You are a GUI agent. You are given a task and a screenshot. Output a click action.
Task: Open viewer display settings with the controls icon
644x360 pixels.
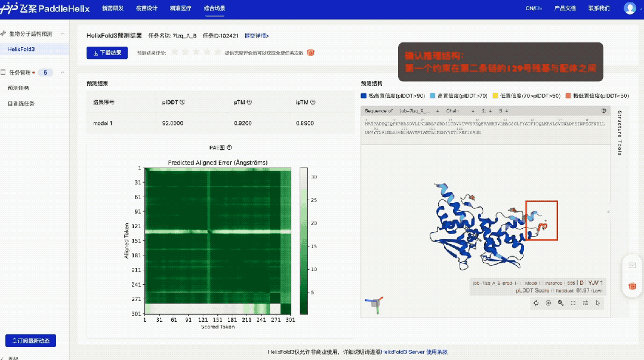[584, 303]
